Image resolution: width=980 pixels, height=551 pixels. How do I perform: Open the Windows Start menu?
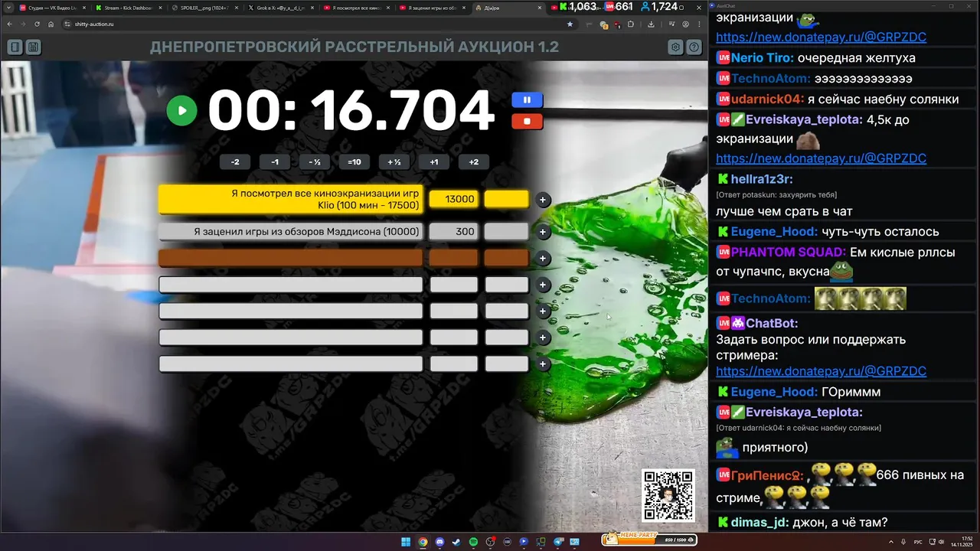(406, 542)
